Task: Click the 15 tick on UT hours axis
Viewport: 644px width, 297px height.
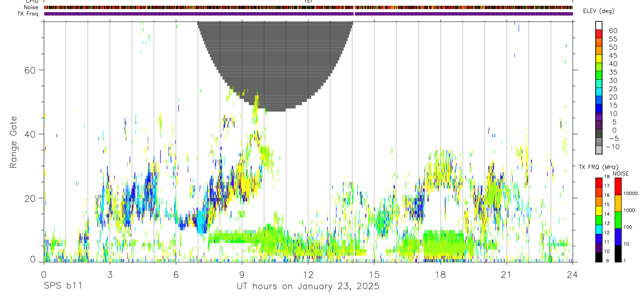Action: click(x=374, y=274)
